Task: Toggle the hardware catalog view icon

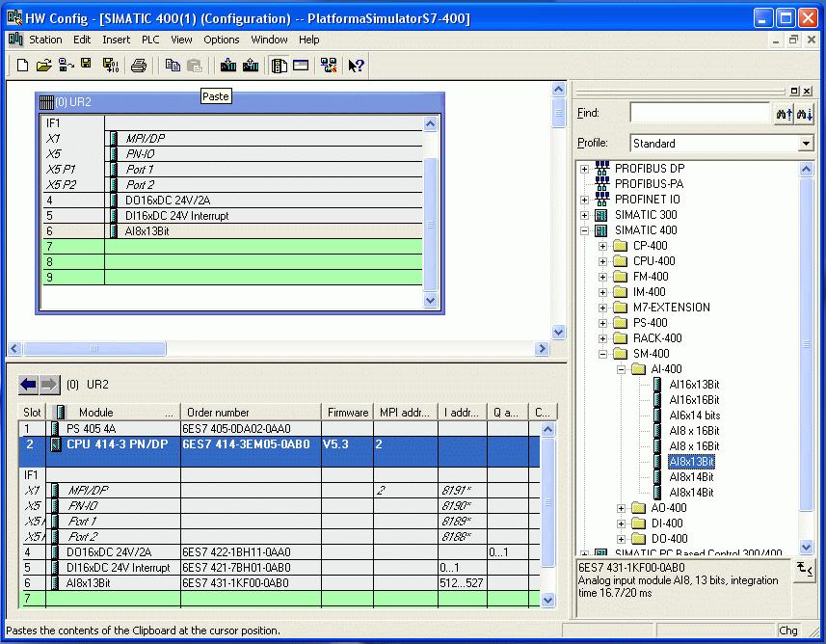Action: pyautogui.click(x=279, y=66)
